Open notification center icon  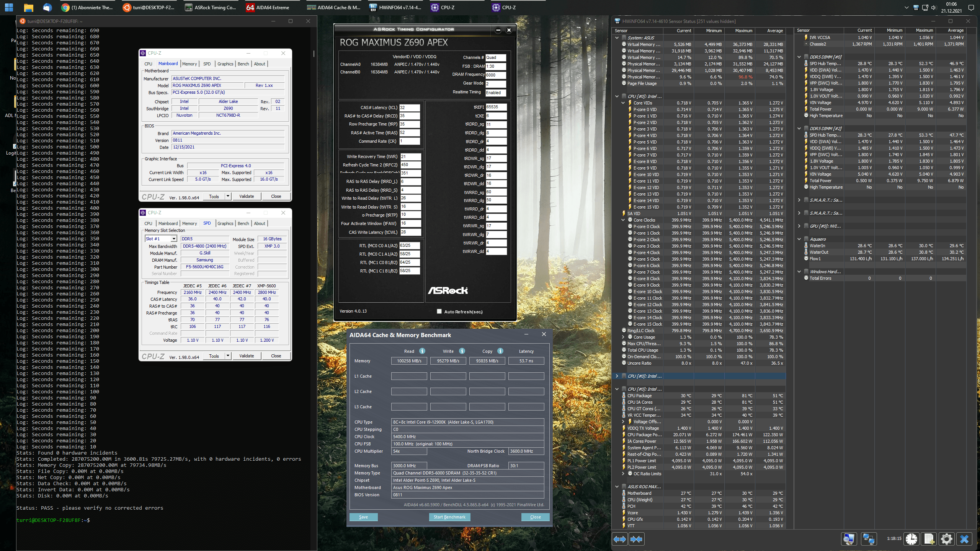click(970, 7)
